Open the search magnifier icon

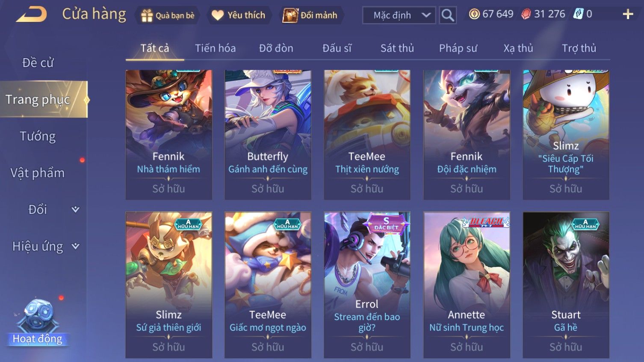click(448, 15)
